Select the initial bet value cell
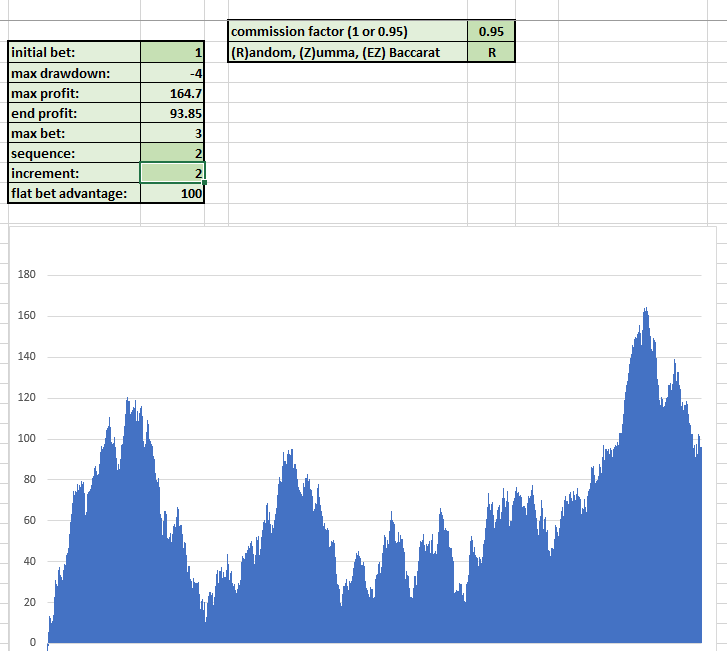This screenshot has width=727, height=651. tap(173, 52)
